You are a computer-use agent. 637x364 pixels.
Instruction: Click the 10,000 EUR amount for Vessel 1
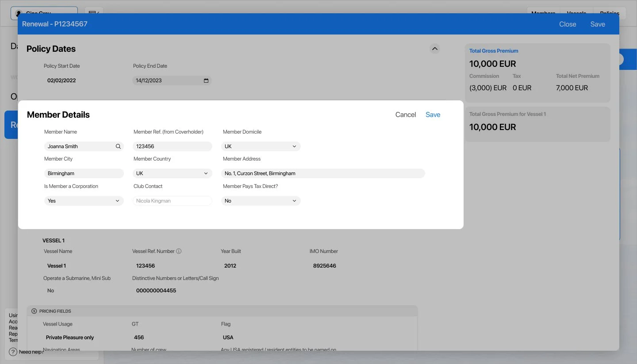(493, 127)
